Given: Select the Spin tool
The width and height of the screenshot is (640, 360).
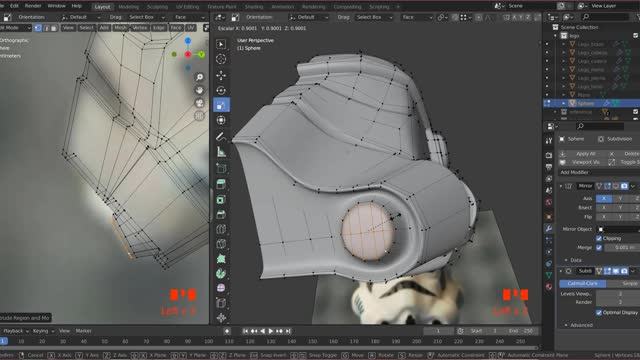Looking at the screenshot, I should pos(221,273).
